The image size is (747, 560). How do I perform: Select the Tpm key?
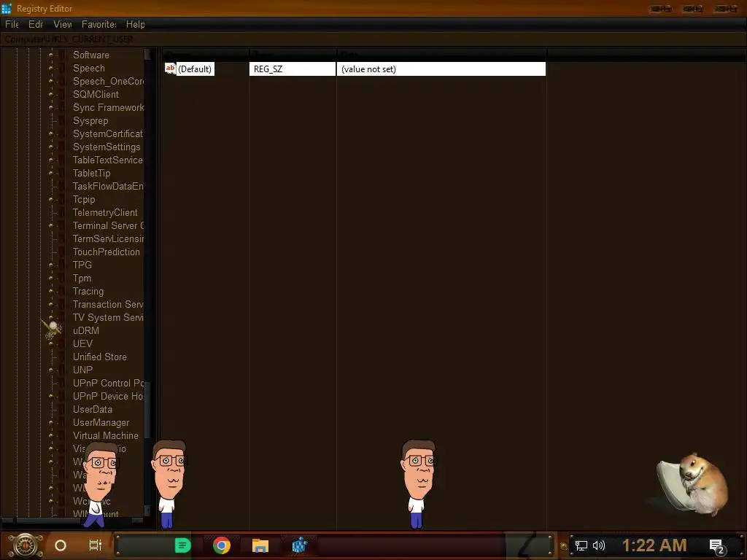tap(82, 278)
